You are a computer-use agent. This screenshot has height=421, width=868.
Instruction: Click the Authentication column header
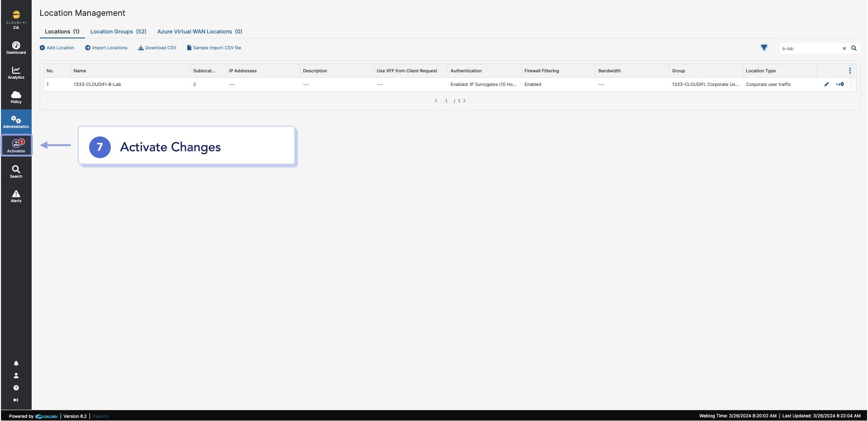coord(484,71)
